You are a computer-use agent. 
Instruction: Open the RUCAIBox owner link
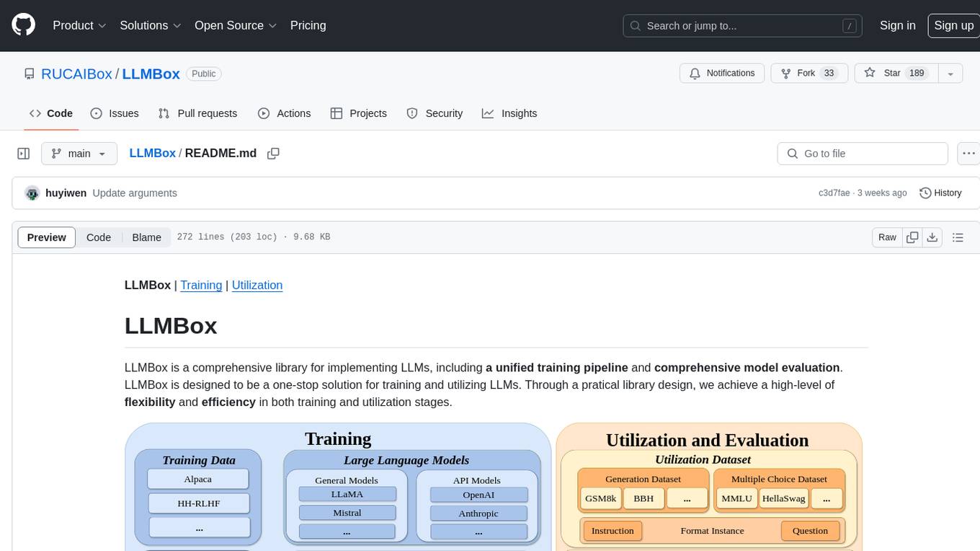click(x=76, y=74)
